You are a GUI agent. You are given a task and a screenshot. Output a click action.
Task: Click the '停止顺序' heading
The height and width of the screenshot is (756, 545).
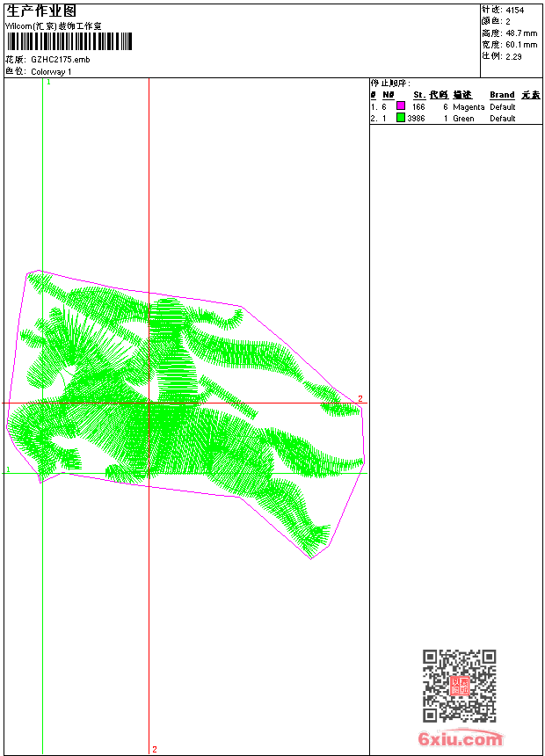pyautogui.click(x=389, y=84)
